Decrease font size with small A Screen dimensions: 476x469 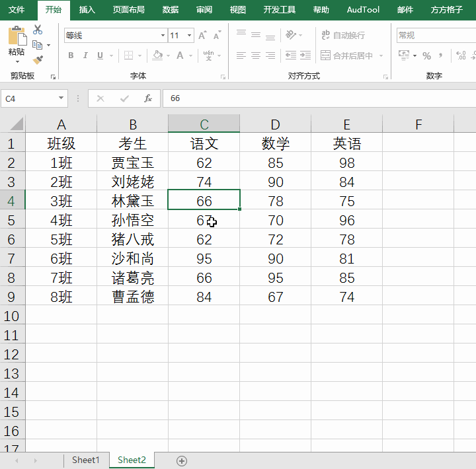217,35
